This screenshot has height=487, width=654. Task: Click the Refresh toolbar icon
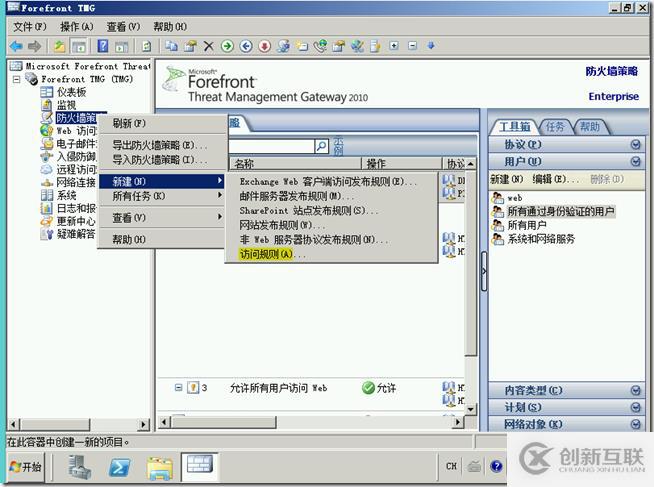pos(146,46)
